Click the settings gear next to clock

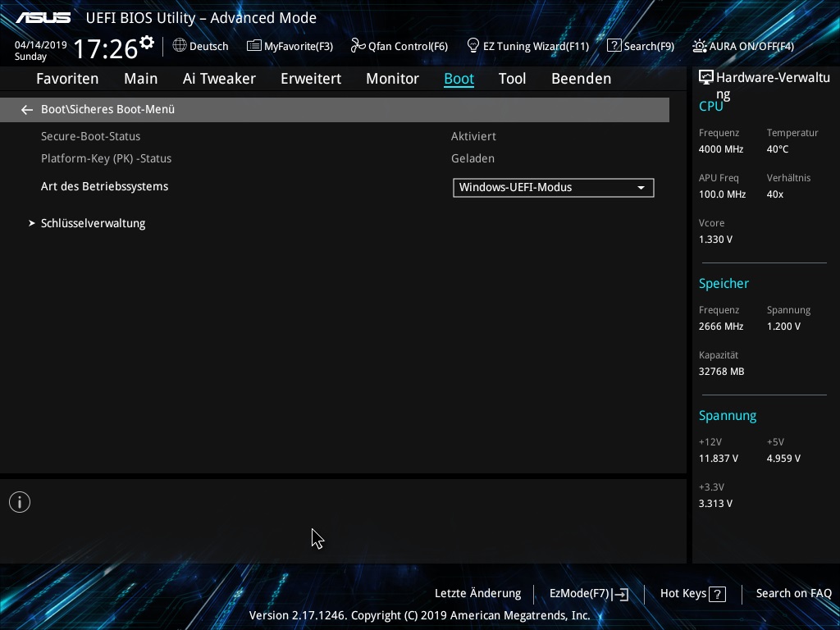(x=147, y=43)
